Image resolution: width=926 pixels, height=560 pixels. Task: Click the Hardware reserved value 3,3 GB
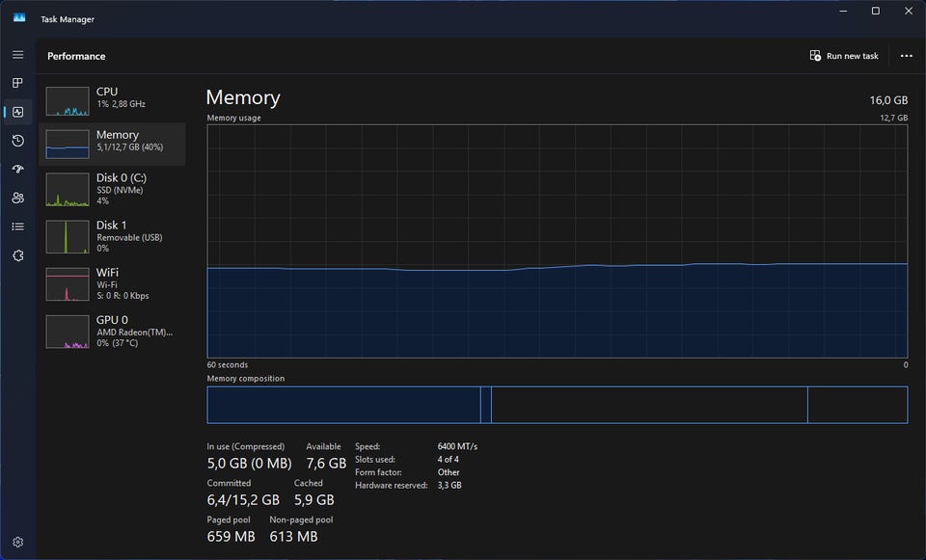(449, 486)
